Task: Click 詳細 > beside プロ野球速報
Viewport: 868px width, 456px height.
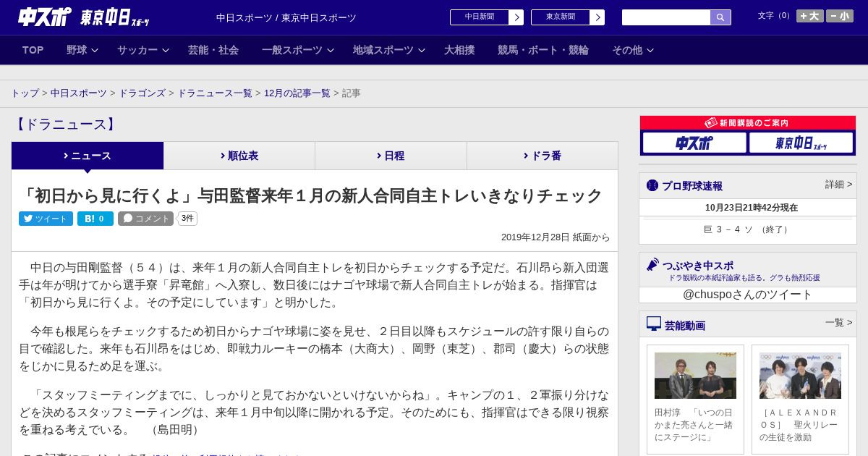Action: pos(838,185)
